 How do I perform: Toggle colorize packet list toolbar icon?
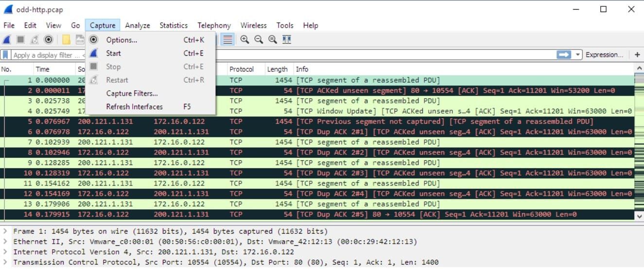click(227, 40)
